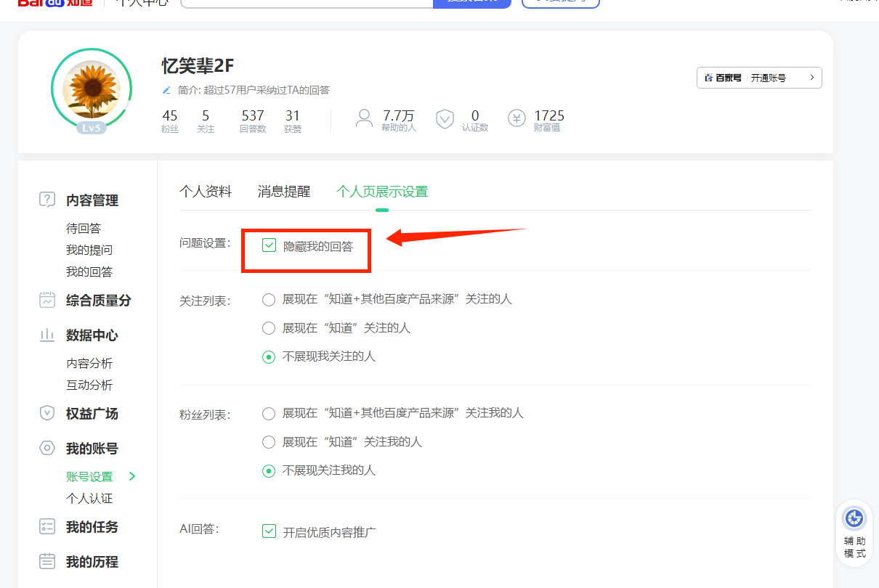Click the pencil icon next to 简介

[166, 90]
